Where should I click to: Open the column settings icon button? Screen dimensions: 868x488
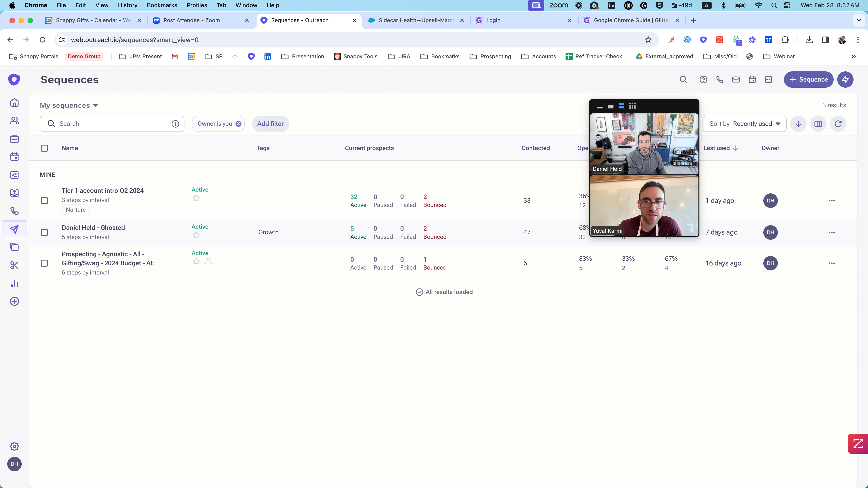818,124
